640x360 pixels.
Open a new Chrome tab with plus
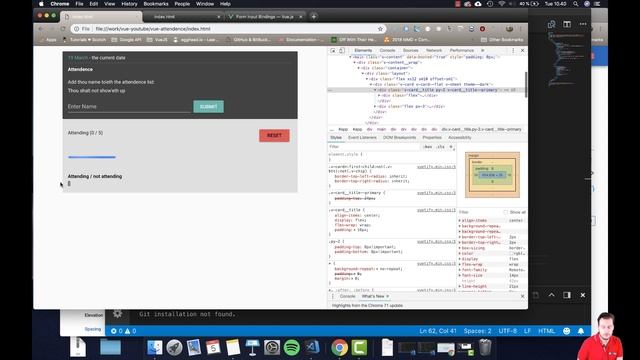coord(313,17)
